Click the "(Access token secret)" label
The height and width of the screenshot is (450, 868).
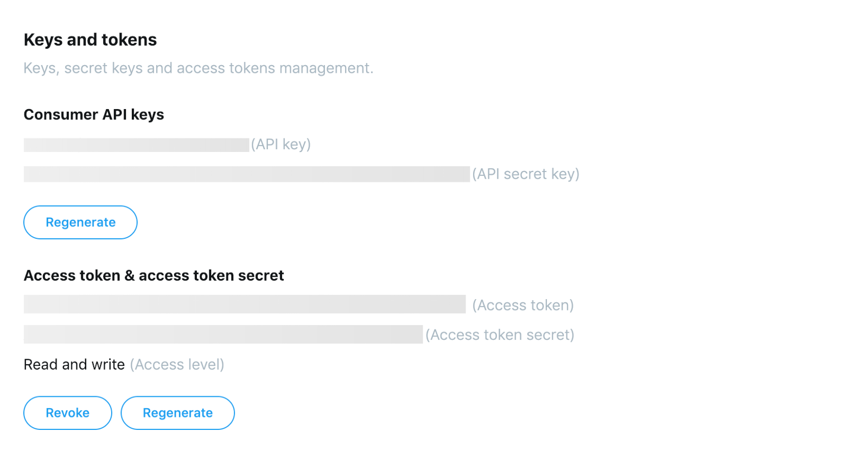click(500, 335)
